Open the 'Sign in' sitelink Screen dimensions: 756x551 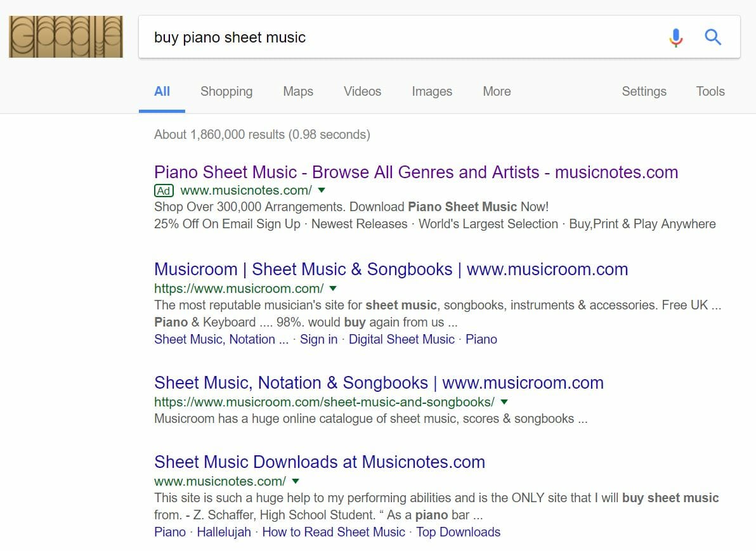pyautogui.click(x=318, y=339)
